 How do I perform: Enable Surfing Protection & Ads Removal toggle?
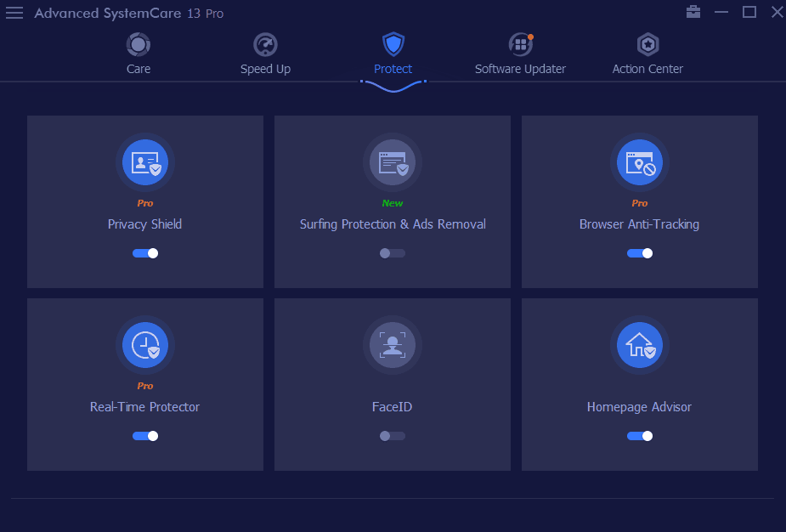tap(393, 253)
